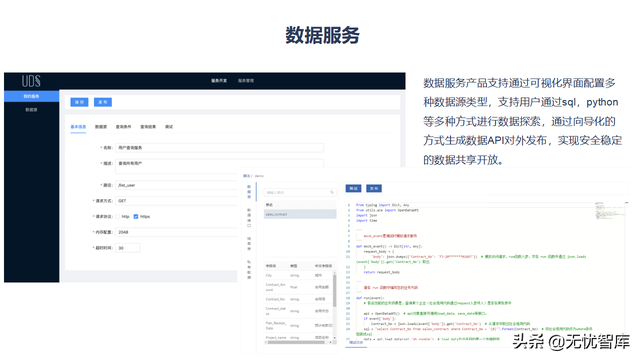The height and width of the screenshot is (360, 640).
Task: Open the 数据表 vertical tab in demo panel
Action: (x=249, y=192)
